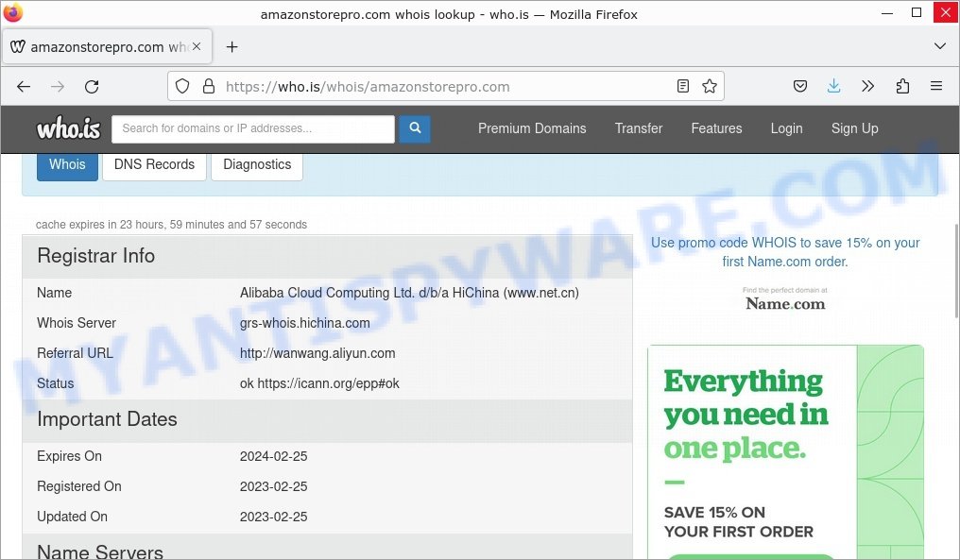This screenshot has width=960, height=560.
Task: Click the Expires On label
Action: coord(69,456)
